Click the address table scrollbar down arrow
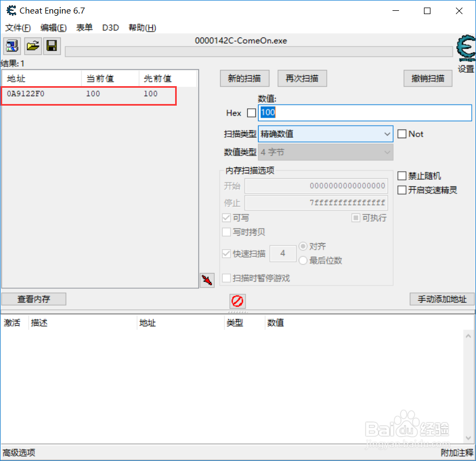Viewport: 476px width, 461px height. (x=468, y=438)
